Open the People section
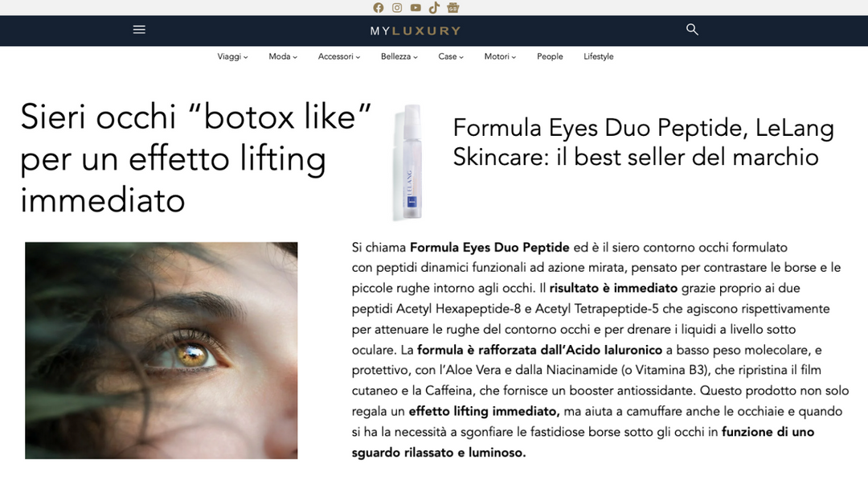868x489 pixels. 550,56
